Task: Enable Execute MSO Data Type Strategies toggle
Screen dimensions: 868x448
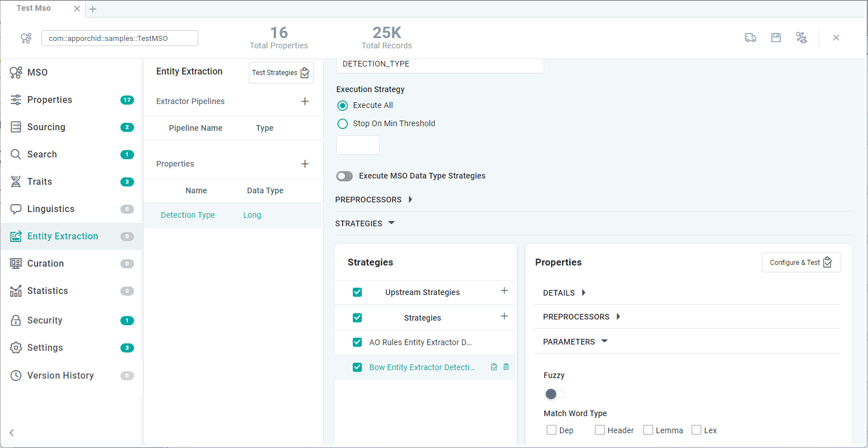Action: pyautogui.click(x=345, y=176)
